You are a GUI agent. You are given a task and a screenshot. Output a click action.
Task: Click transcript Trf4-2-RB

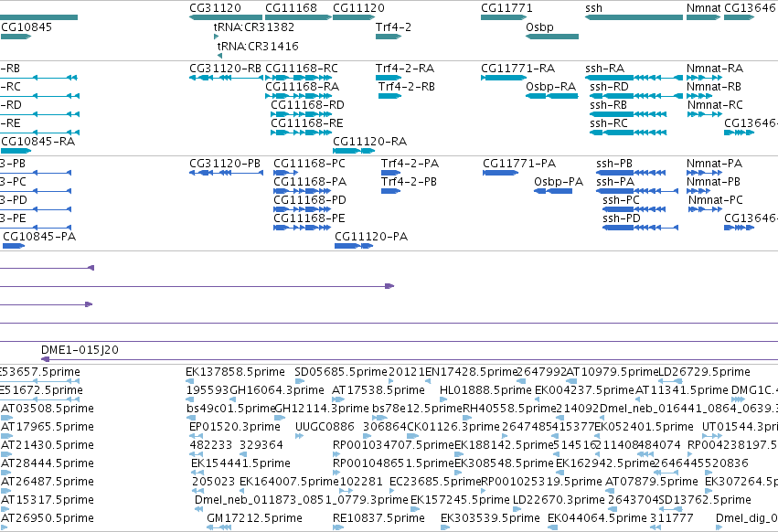tap(406, 87)
